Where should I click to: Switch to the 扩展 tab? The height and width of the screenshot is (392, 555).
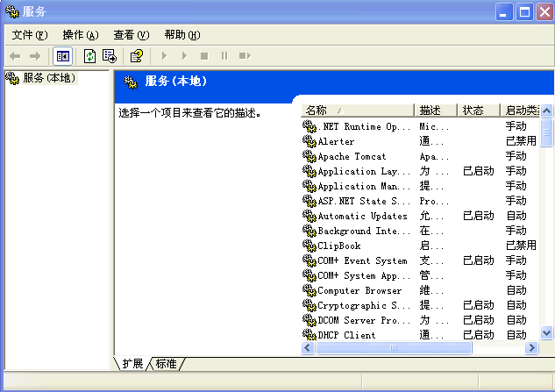[132, 364]
